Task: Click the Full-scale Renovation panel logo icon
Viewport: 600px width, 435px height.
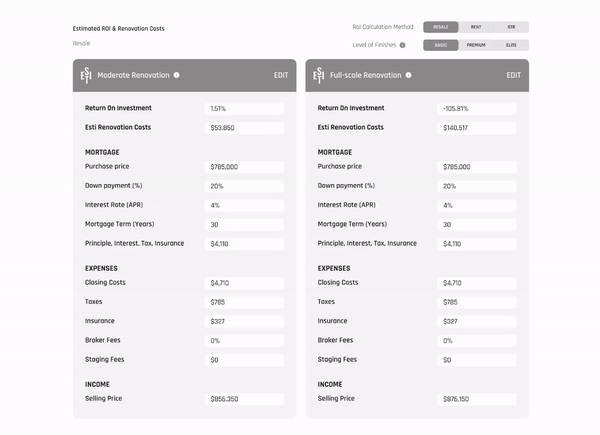Action: coord(318,75)
